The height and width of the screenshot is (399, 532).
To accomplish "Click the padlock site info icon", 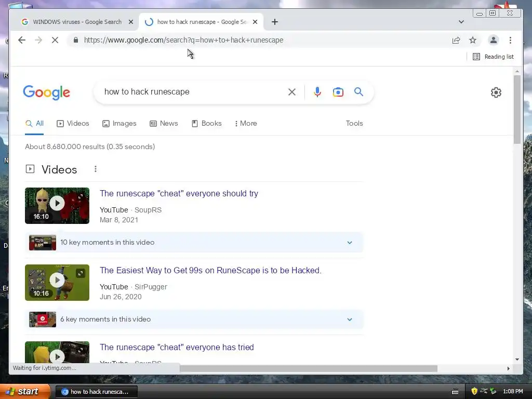I will tap(76, 40).
